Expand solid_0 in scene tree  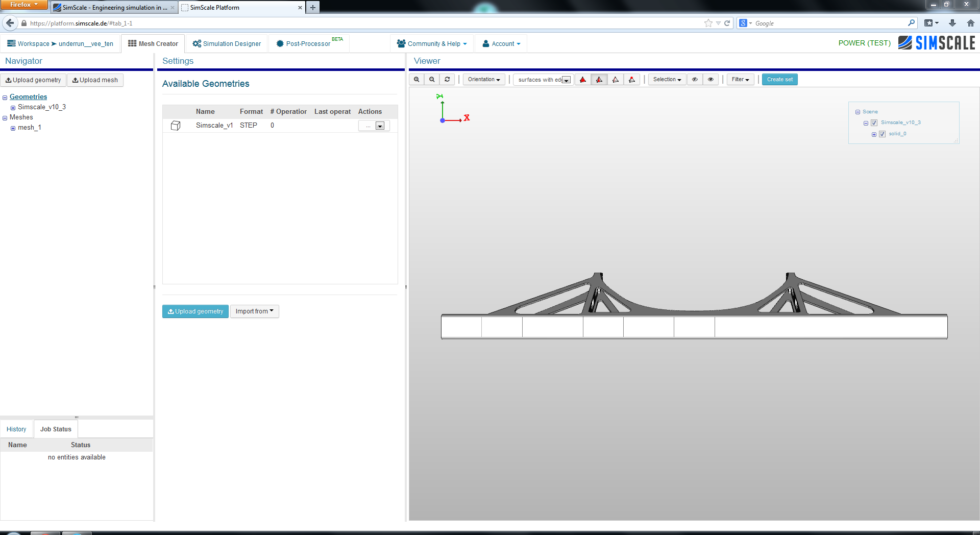874,134
